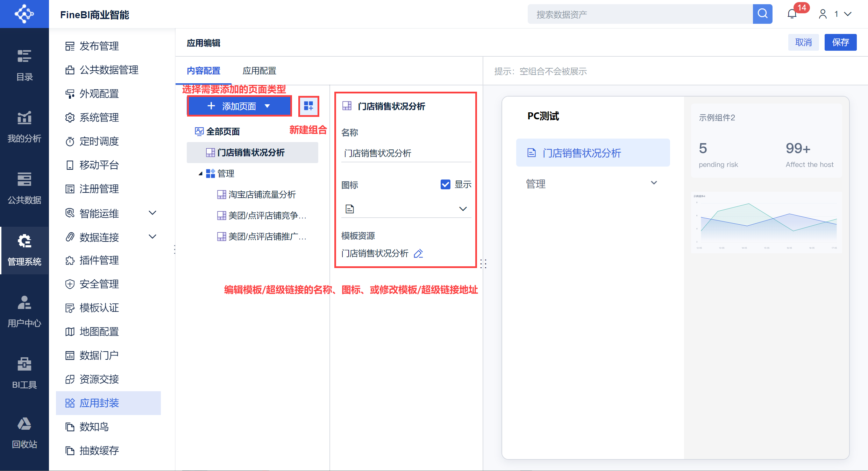Viewport: 868px width, 471px height.
Task: Uncheck the 显示 icon checkbox
Action: pos(445,184)
